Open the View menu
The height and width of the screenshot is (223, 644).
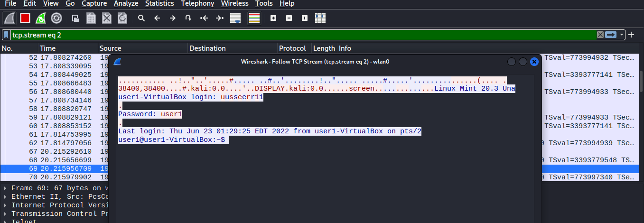(x=51, y=3)
